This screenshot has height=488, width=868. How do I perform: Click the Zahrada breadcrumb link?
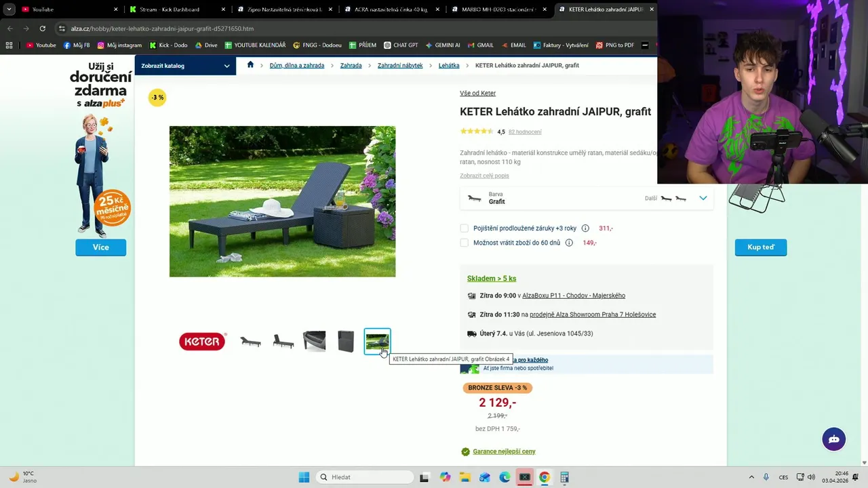(x=351, y=66)
